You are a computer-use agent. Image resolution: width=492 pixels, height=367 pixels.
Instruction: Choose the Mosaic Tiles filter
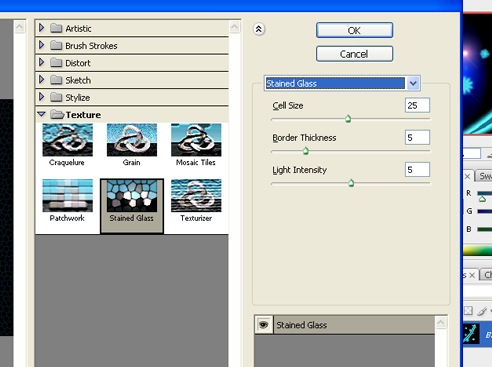196,140
